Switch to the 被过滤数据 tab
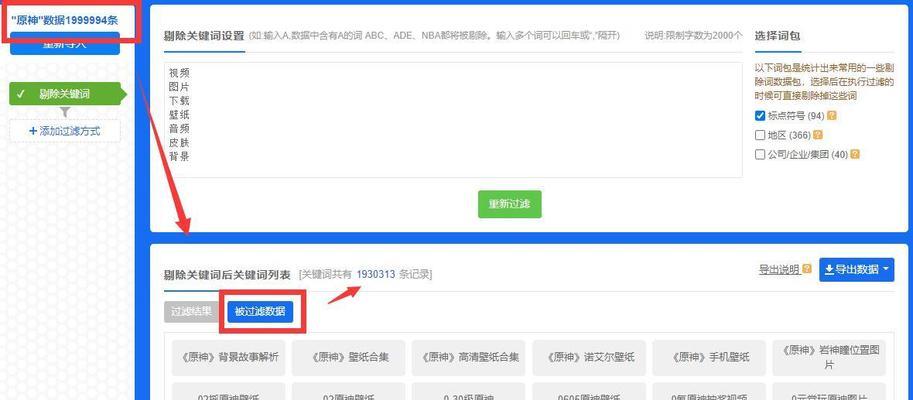Image resolution: width=913 pixels, height=400 pixels. point(260,311)
